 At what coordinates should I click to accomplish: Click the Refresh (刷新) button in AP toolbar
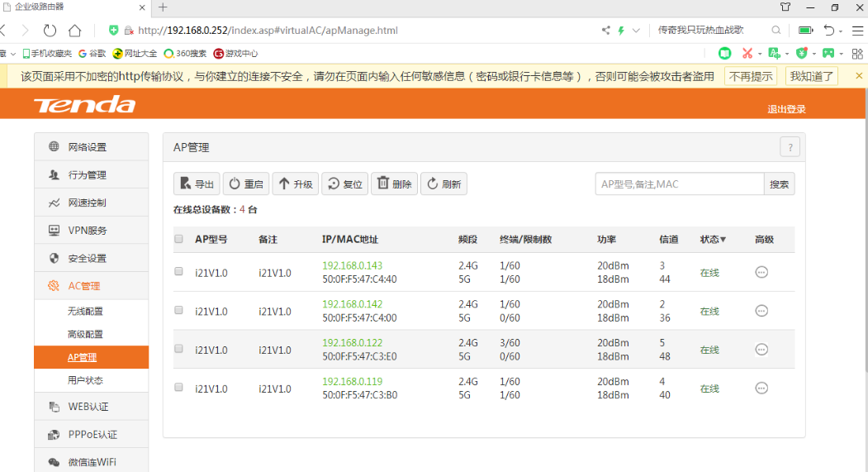pyautogui.click(x=443, y=184)
